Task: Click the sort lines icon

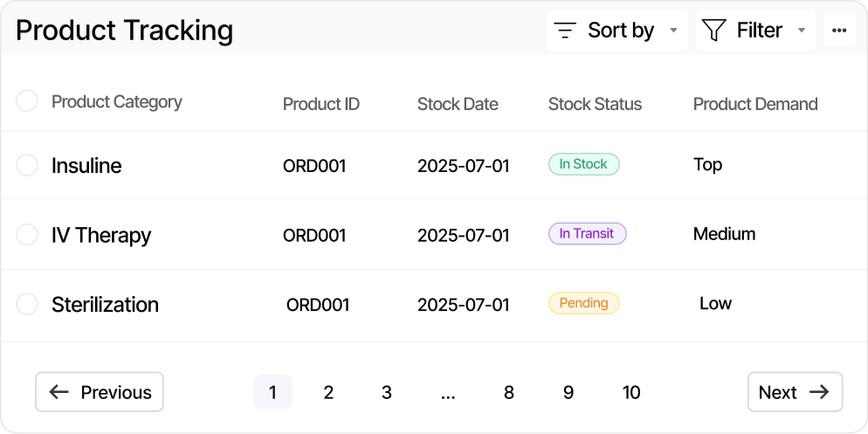Action: pos(565,30)
